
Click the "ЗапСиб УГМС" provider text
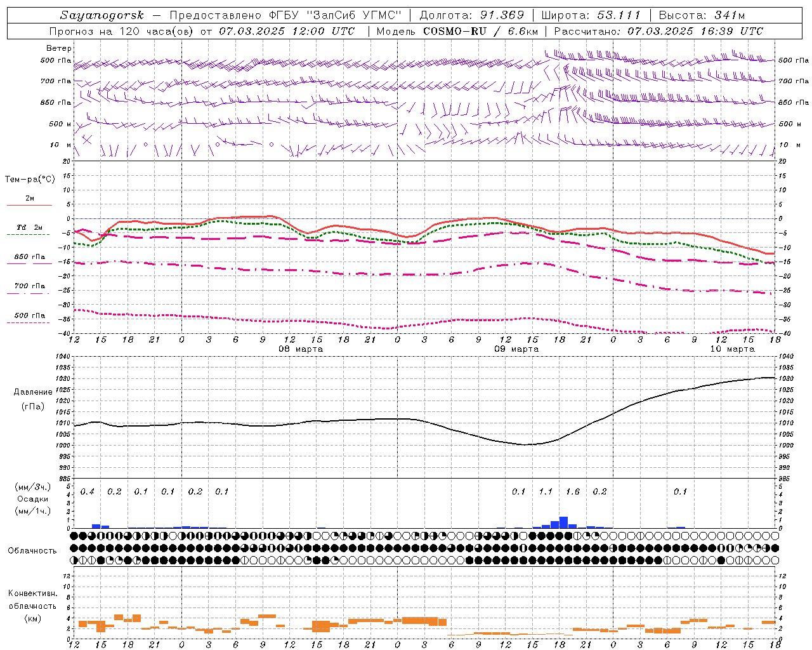355,15
